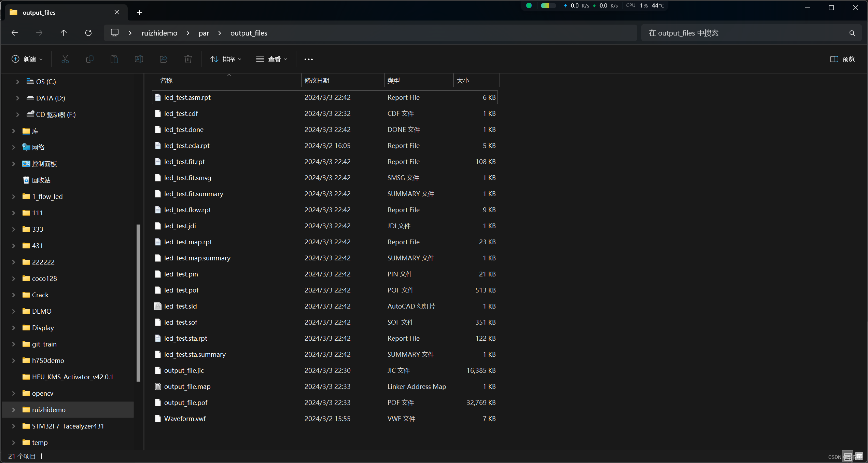868x463 pixels.
Task: Open the three-dots more options menu
Action: coord(308,59)
